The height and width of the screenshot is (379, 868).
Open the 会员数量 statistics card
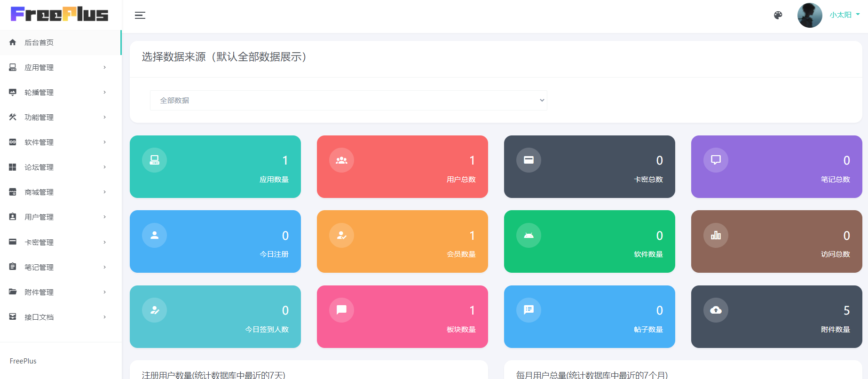click(x=402, y=242)
